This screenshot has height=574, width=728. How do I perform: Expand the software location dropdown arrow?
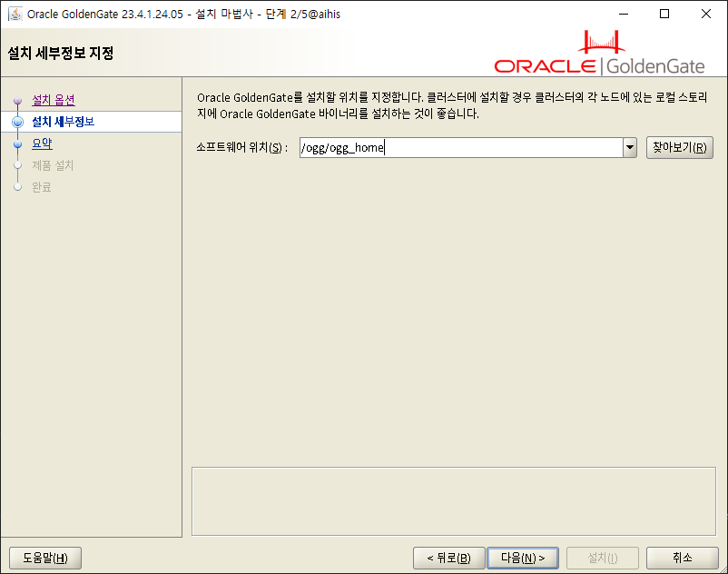click(x=630, y=148)
